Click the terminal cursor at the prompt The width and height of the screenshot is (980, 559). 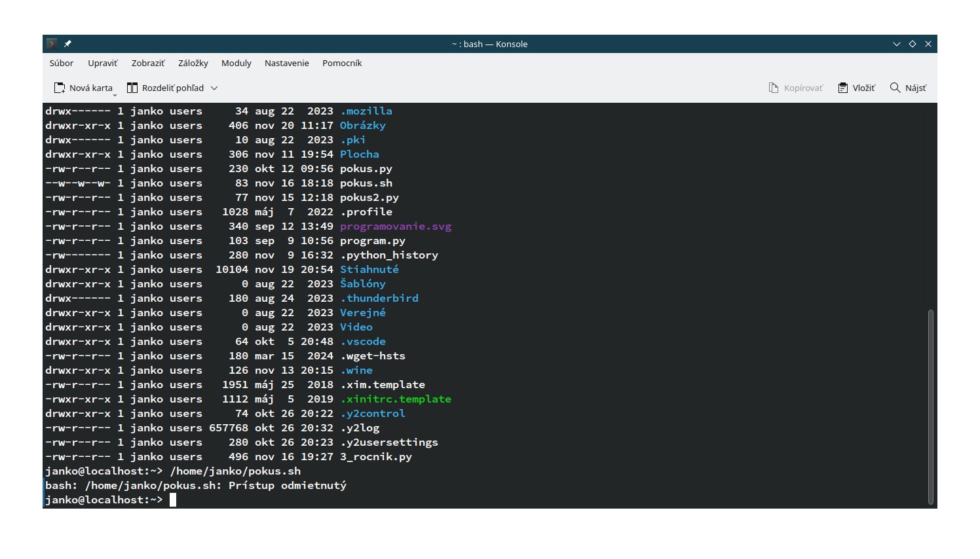tap(173, 500)
